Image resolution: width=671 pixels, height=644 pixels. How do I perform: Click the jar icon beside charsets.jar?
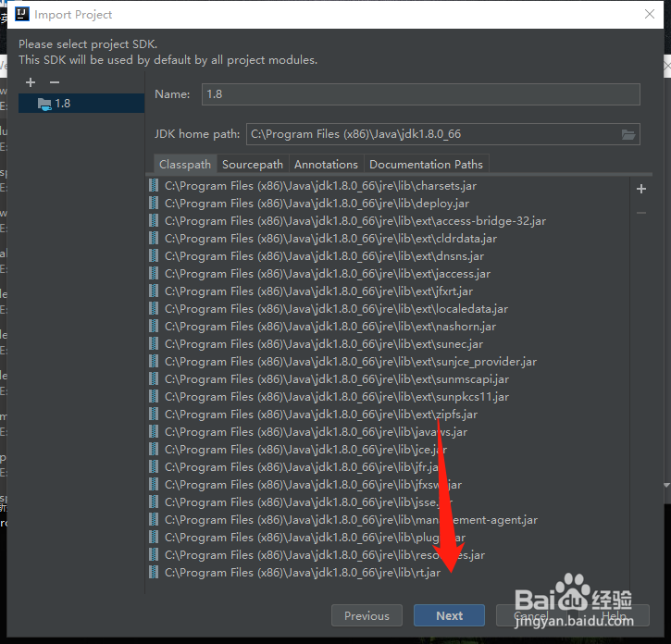[154, 186]
